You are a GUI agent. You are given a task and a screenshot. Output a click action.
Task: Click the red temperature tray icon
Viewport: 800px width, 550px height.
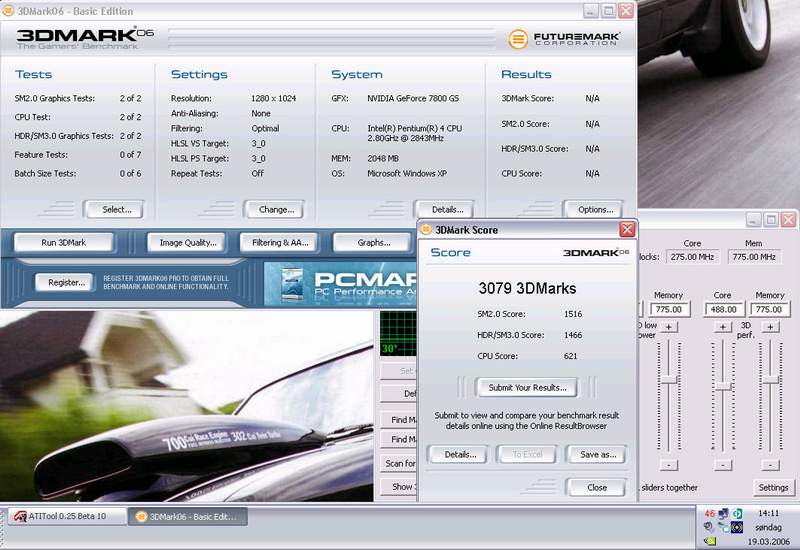710,514
